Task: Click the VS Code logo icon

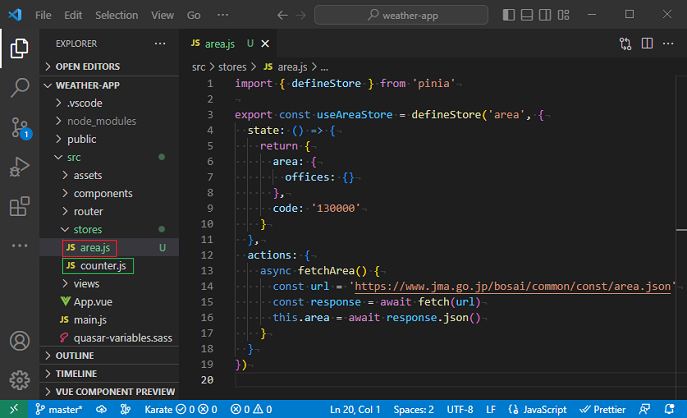Action: 15,15
